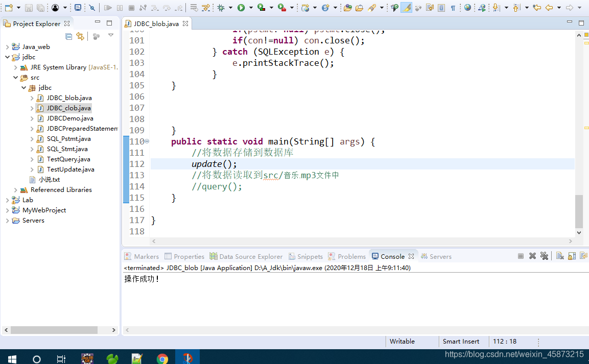
Task: Click the web browser globe icon
Action: point(467,8)
